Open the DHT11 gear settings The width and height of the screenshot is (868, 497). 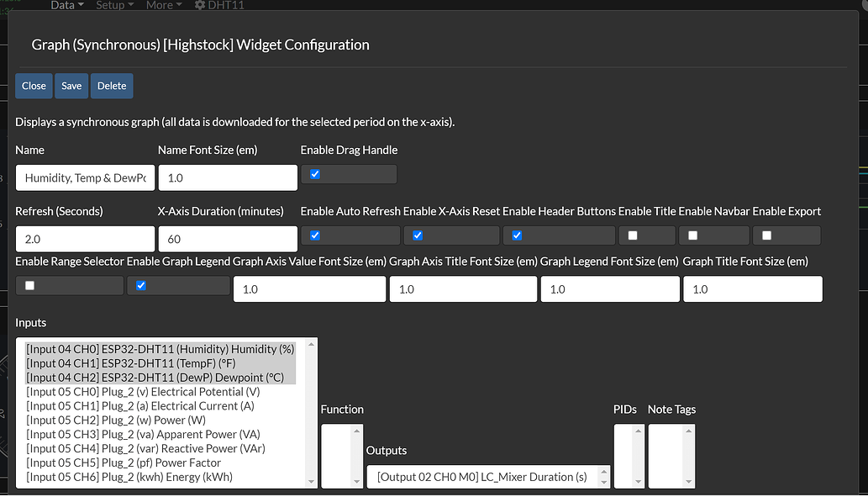pyautogui.click(x=222, y=5)
